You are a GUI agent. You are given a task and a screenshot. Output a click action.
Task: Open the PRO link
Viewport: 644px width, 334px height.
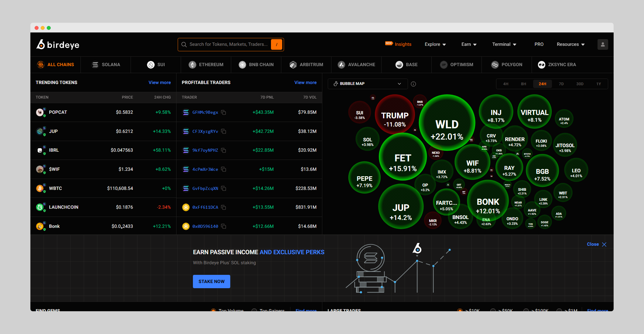[x=539, y=44]
